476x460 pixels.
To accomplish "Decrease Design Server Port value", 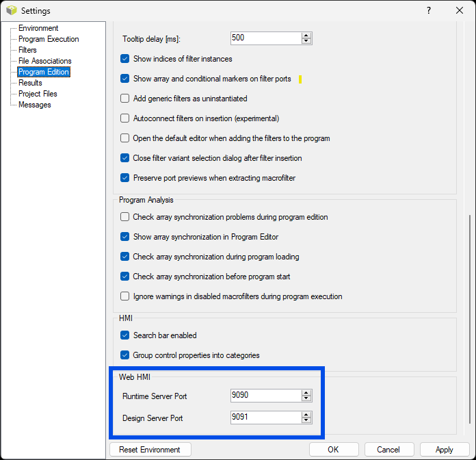I will (306, 420).
